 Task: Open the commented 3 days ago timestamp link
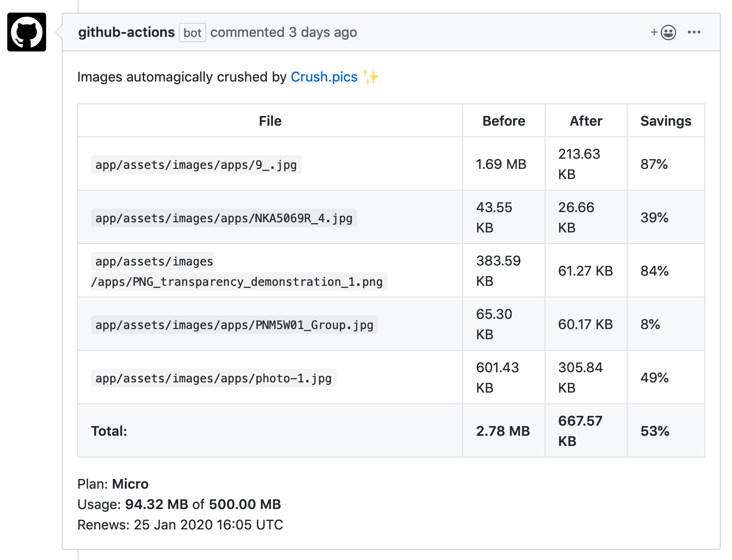click(x=284, y=33)
